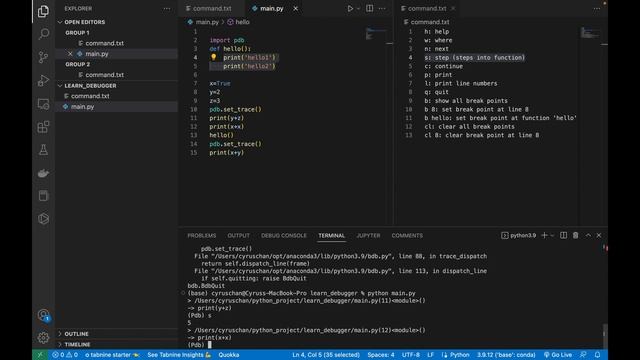The width and height of the screenshot is (640, 360).
Task: Click the feedback icon in status bar
Action: 583,355
